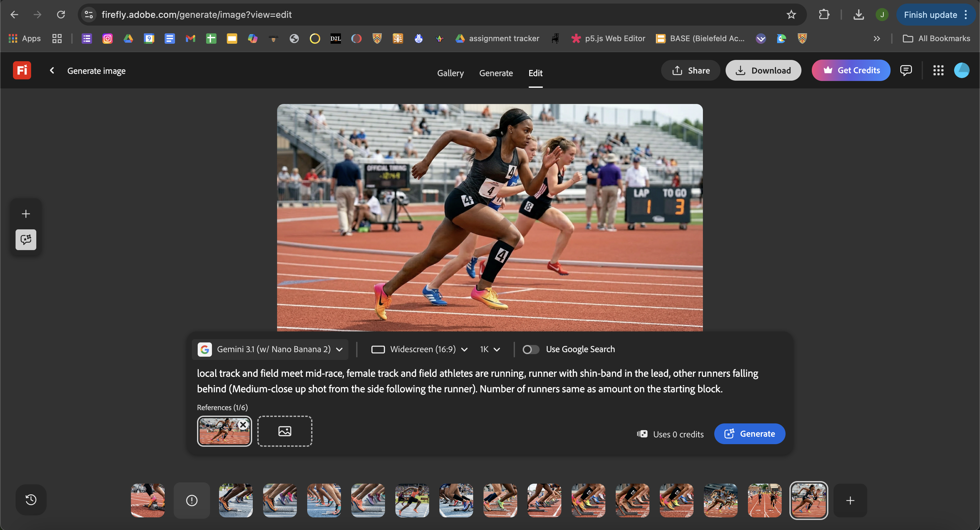Switch to the Generate tab
The width and height of the screenshot is (980, 530).
coord(496,73)
